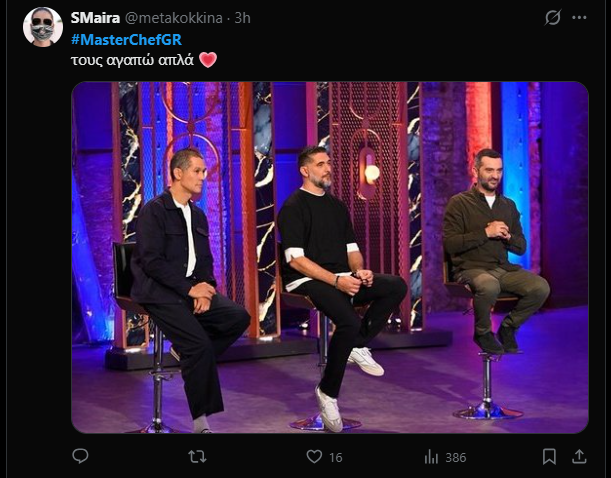
Task: Click the 16 likes count
Action: pos(335,457)
